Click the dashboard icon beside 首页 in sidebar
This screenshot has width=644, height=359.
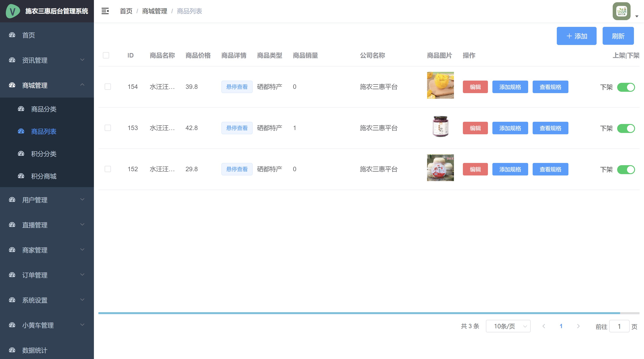[x=12, y=35]
